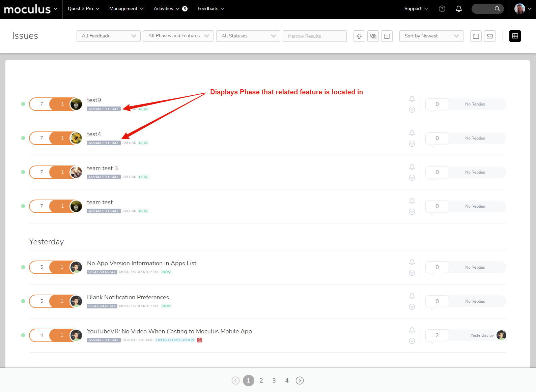Expand the Sort by Newest dropdown

431,36
